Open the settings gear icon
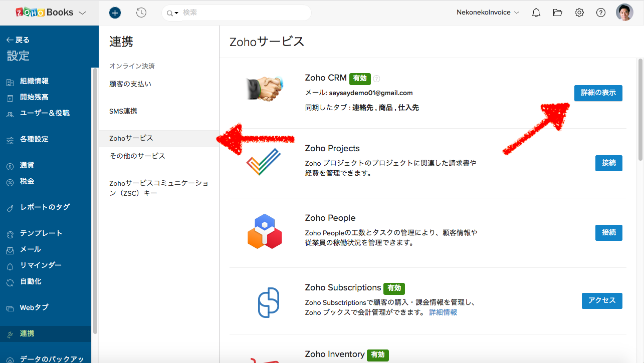 [x=579, y=13]
